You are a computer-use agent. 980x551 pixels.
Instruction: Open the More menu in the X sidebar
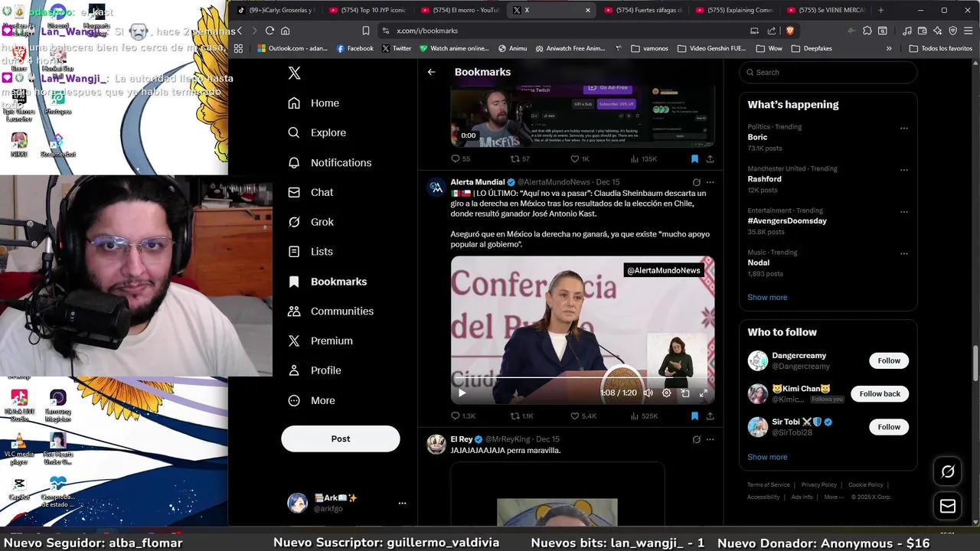(x=311, y=400)
